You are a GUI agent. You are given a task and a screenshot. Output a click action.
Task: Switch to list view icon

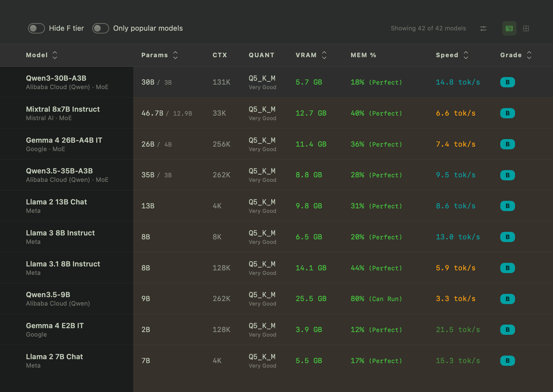click(509, 28)
